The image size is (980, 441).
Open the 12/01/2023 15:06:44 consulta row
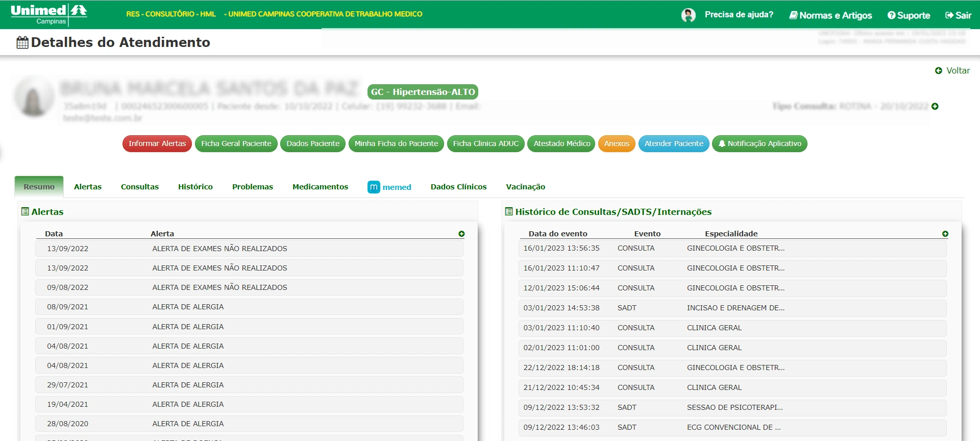tap(732, 288)
